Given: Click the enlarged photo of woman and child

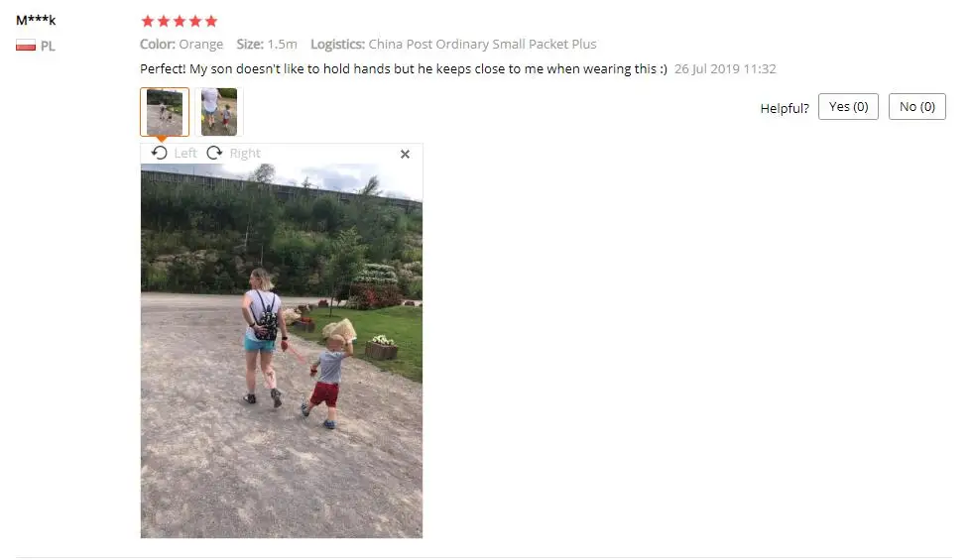Looking at the screenshot, I should [x=282, y=351].
